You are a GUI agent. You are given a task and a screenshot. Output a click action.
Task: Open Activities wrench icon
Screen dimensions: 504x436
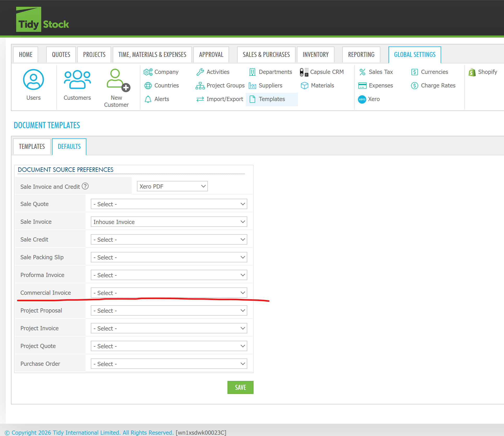tap(200, 72)
